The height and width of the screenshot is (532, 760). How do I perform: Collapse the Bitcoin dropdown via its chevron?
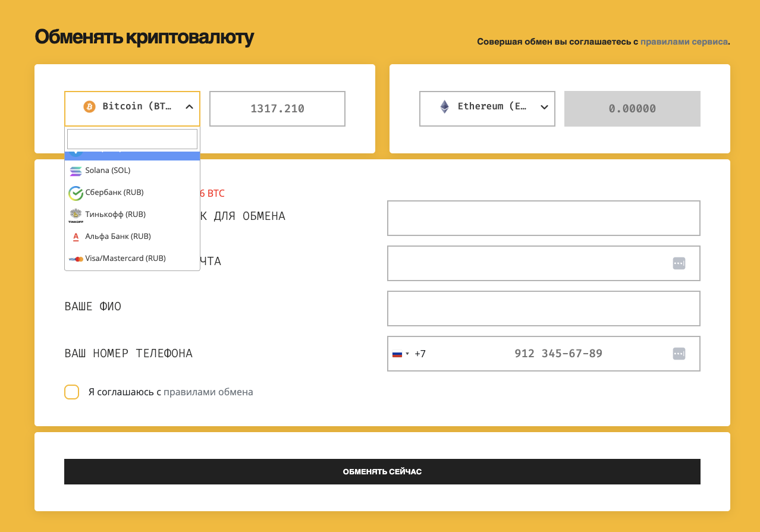[x=189, y=107]
